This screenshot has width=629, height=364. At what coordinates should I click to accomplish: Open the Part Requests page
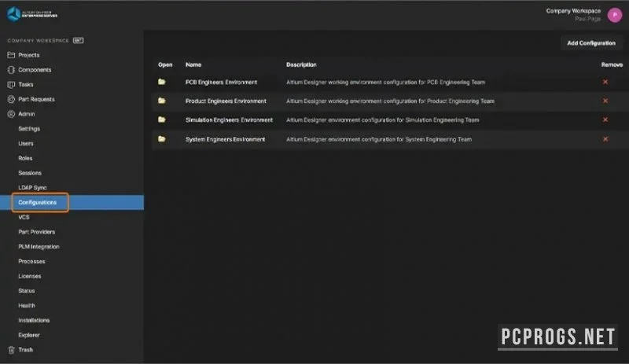click(x=36, y=99)
